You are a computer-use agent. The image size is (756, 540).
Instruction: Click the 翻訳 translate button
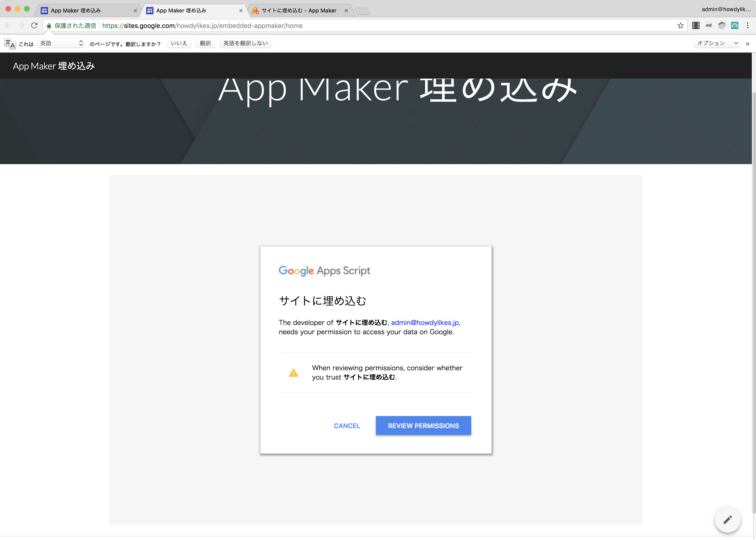click(206, 43)
